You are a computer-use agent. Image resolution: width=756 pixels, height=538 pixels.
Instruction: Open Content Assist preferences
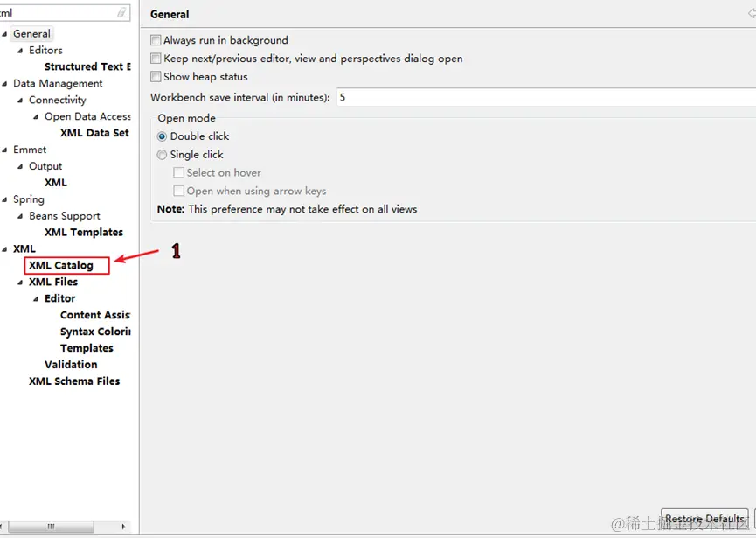coord(95,315)
